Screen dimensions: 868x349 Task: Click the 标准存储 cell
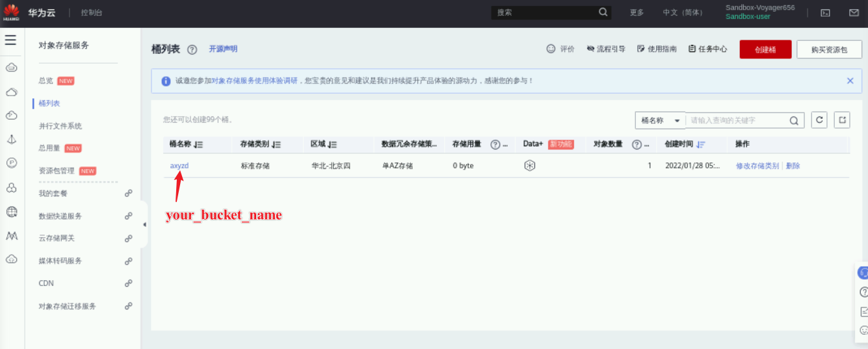[255, 166]
